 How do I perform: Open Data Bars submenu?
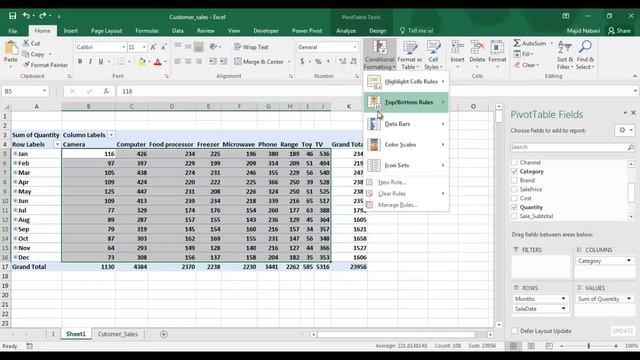pos(406,124)
